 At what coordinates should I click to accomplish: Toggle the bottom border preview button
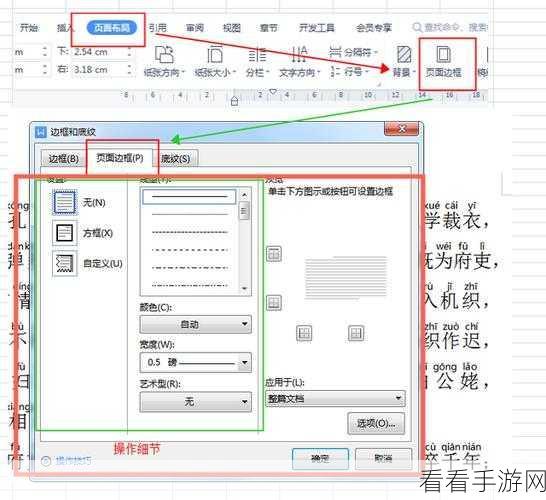click(x=274, y=302)
